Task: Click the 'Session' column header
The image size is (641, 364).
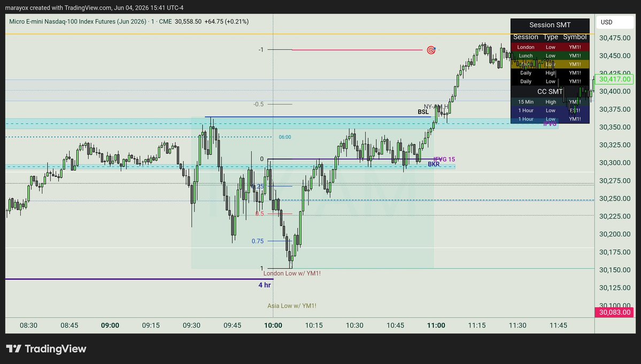Action: [526, 37]
